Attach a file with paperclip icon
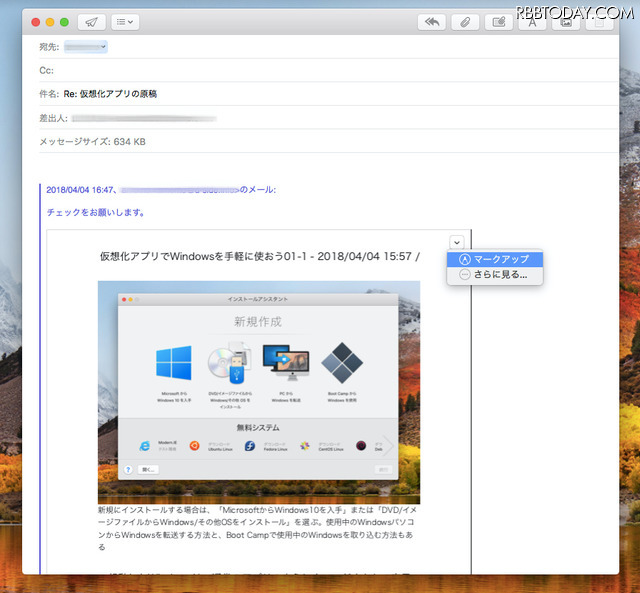The height and width of the screenshot is (593, 640). click(x=465, y=22)
